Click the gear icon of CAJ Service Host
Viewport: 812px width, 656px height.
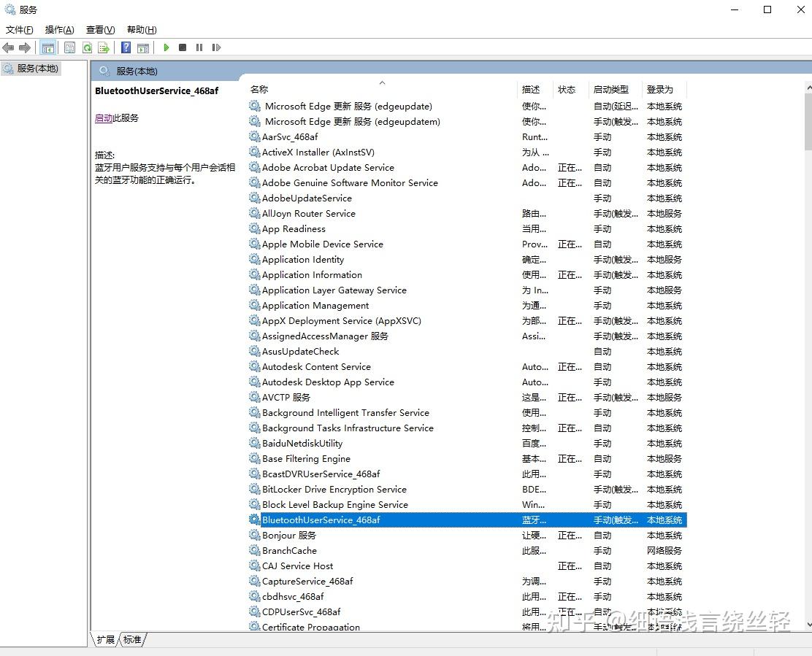(x=254, y=566)
